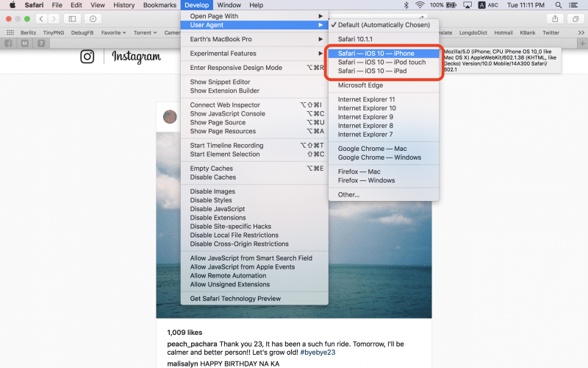Open the Gmail pinned tab
The image size is (588, 368).
[x=25, y=43]
